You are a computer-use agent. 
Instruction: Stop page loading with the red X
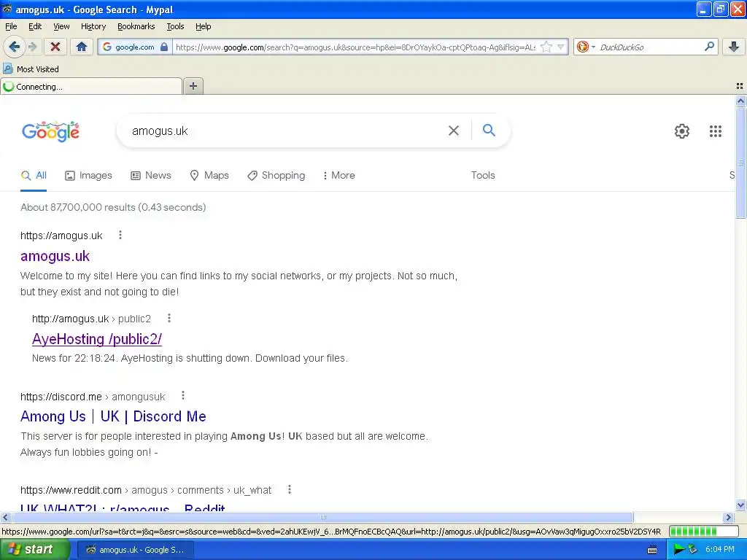click(x=55, y=47)
